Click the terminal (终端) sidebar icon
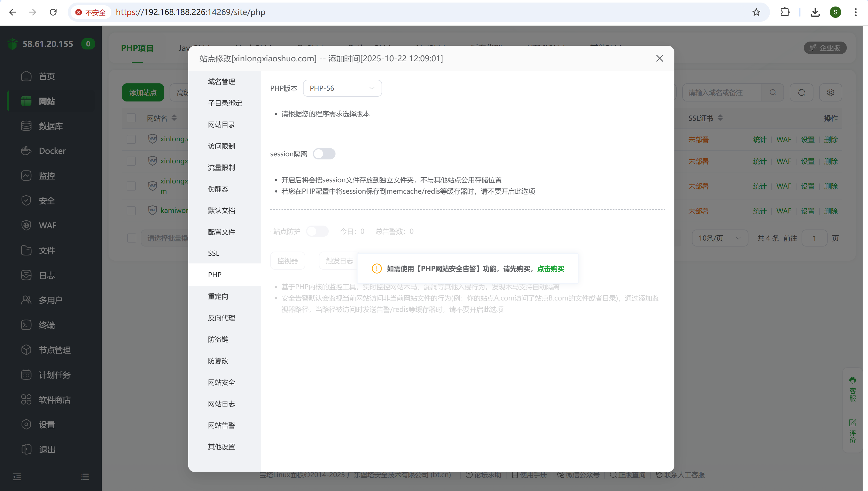The height and width of the screenshot is (491, 868). (26, 325)
